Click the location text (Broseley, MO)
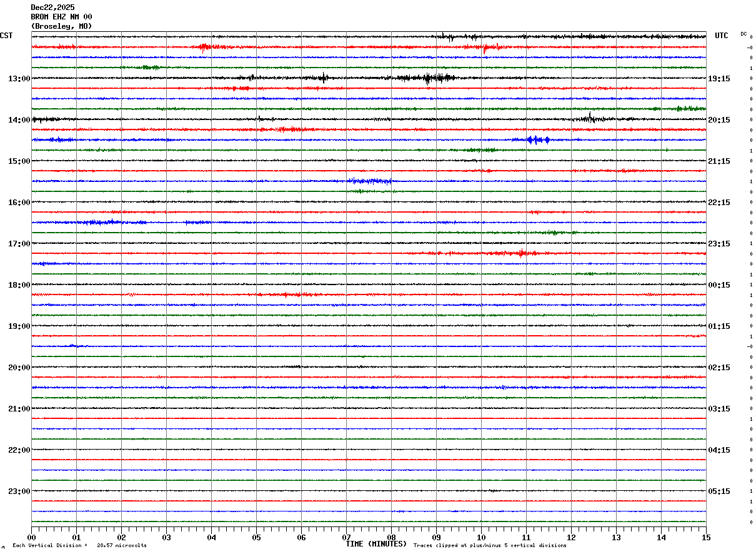This screenshot has width=756, height=554. pyautogui.click(x=61, y=26)
